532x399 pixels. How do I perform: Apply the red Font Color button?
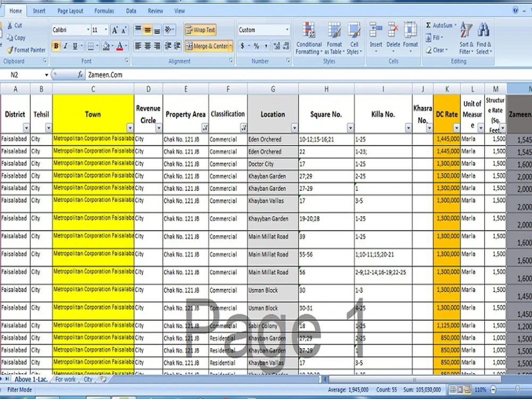(120, 46)
